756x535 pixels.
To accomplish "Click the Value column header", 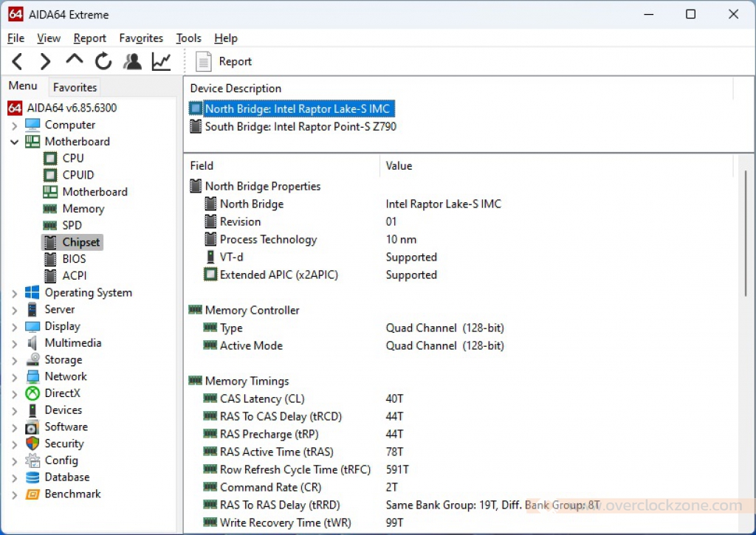I will (x=399, y=166).
